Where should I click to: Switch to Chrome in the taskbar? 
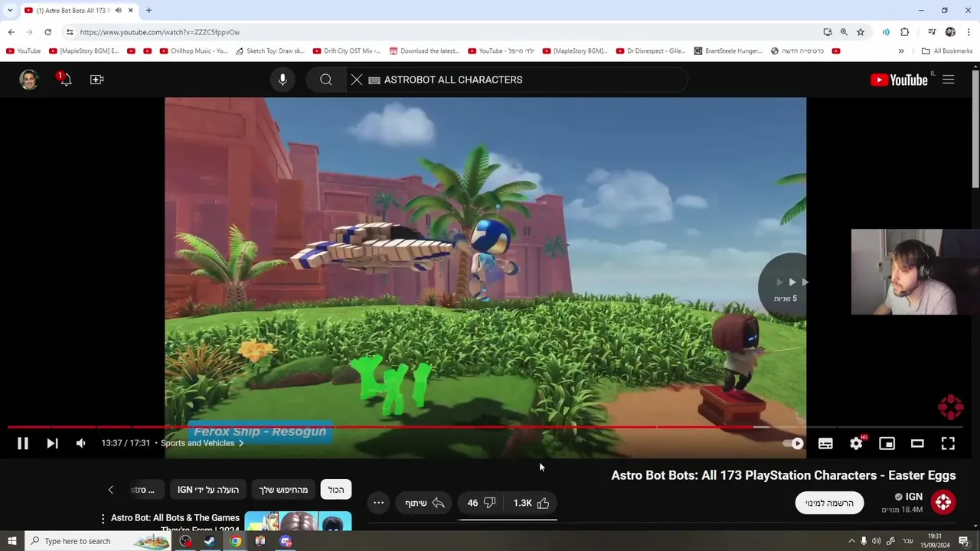(x=235, y=541)
